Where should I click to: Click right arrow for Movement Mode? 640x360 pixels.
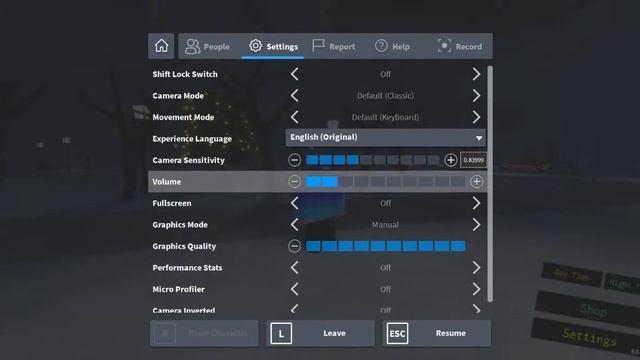pos(476,117)
